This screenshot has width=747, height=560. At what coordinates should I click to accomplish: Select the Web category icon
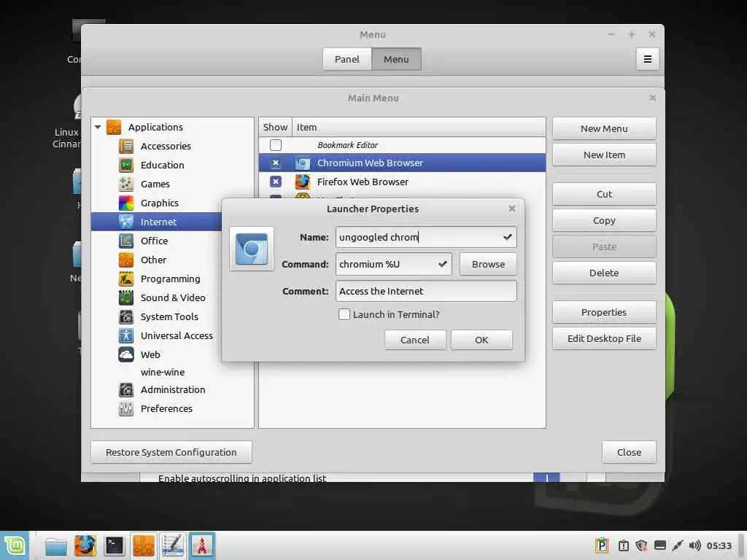(126, 355)
